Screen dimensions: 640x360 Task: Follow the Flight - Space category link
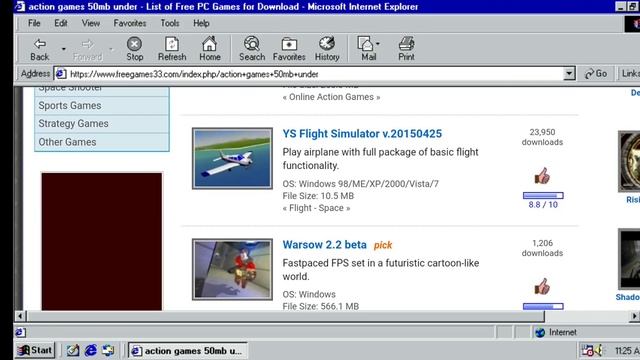pos(316,208)
